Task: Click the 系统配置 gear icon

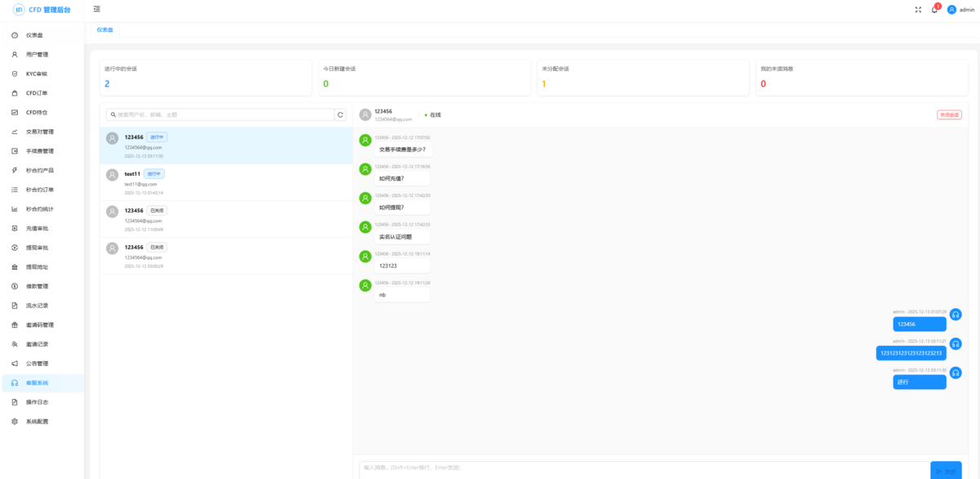Action: coord(15,422)
